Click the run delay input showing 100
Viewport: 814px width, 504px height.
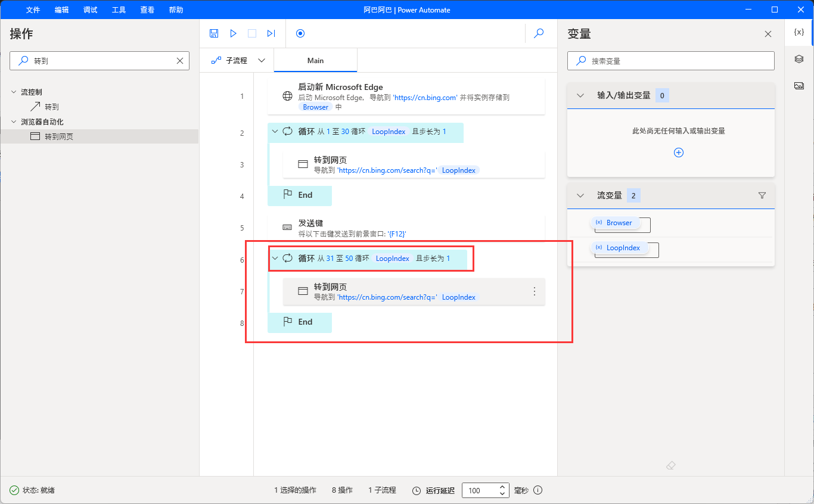(x=480, y=490)
